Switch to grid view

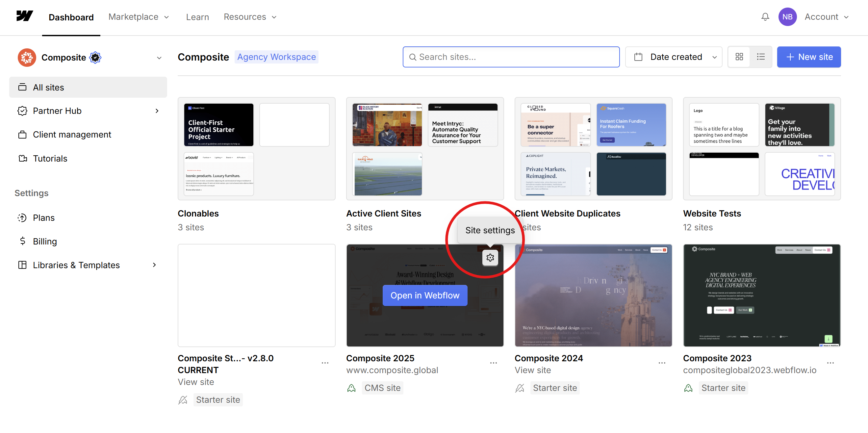pyautogui.click(x=739, y=57)
